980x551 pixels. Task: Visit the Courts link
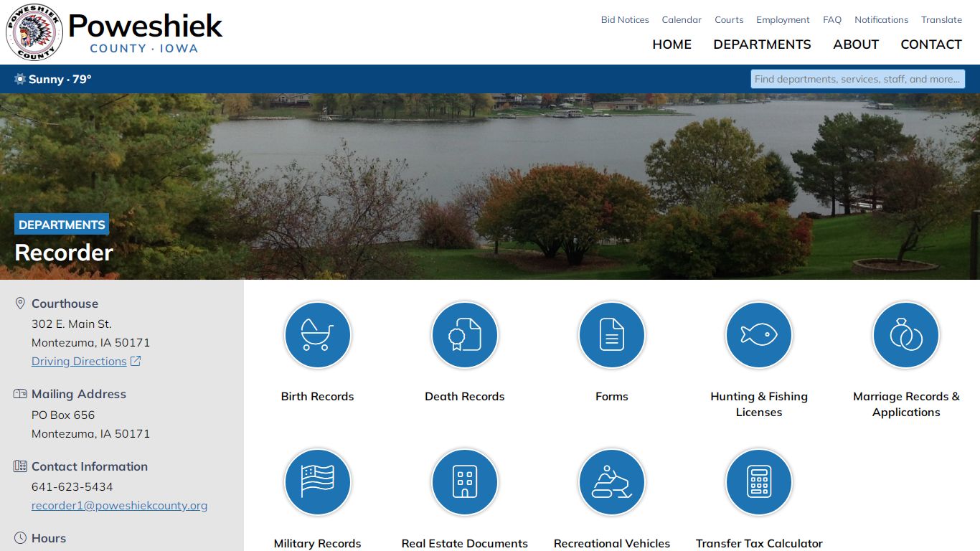(x=729, y=20)
